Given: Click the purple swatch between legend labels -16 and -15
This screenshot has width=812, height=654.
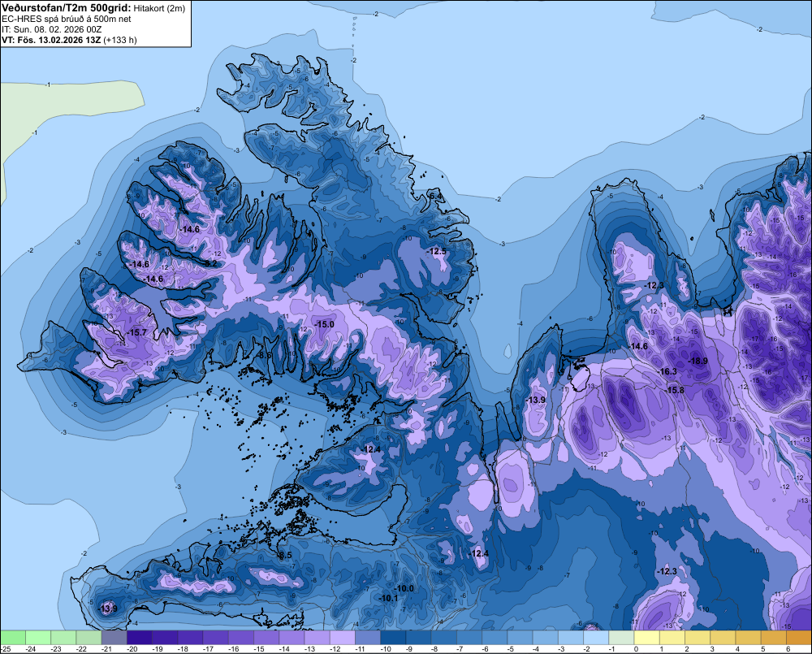Looking at the screenshot, I should [241, 637].
